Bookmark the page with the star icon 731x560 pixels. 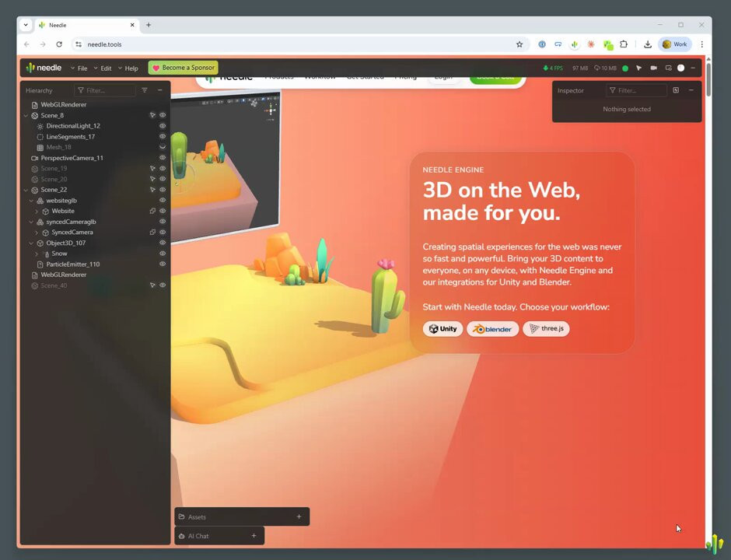pos(519,44)
